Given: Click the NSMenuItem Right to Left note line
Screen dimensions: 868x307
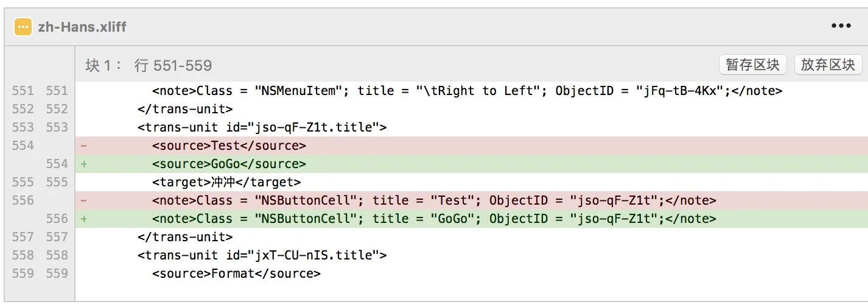Looking at the screenshot, I should pos(467,91).
